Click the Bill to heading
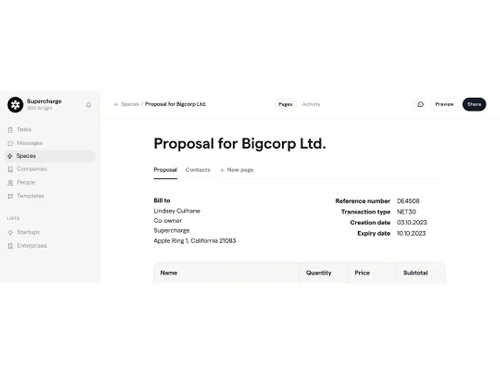Image resolution: width=500 pixels, height=375 pixels. point(162,201)
